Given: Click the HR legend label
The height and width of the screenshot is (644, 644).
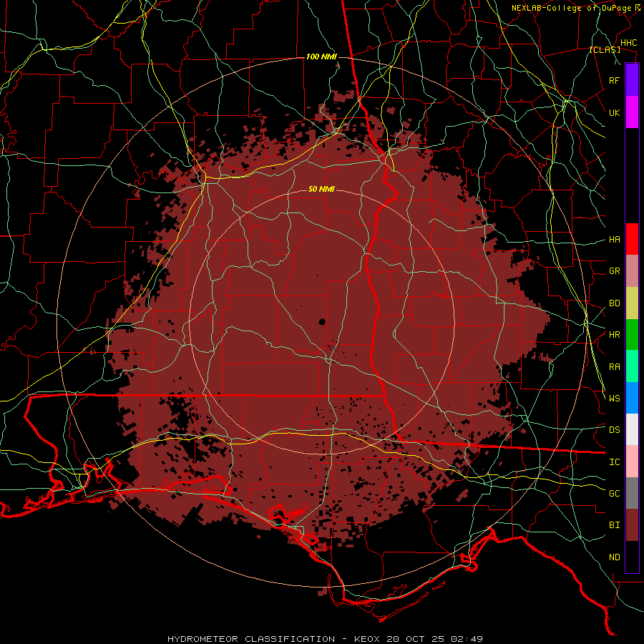Looking at the screenshot, I should coord(614,335).
